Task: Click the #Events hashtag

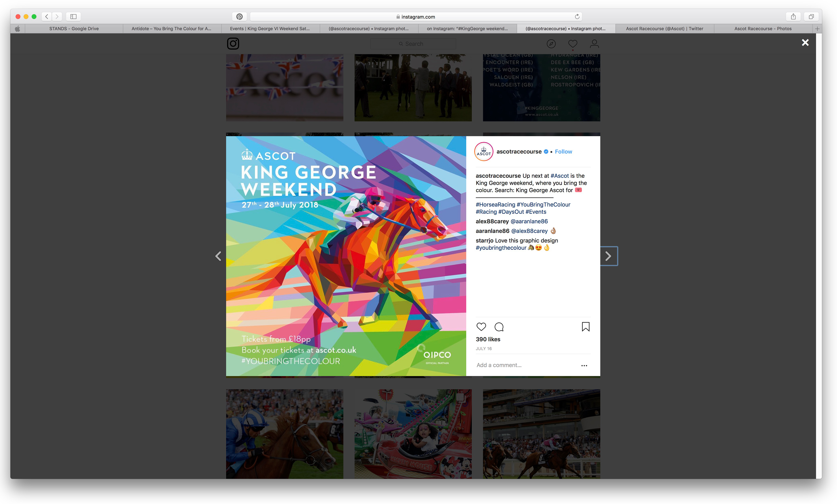Action: [x=536, y=212]
